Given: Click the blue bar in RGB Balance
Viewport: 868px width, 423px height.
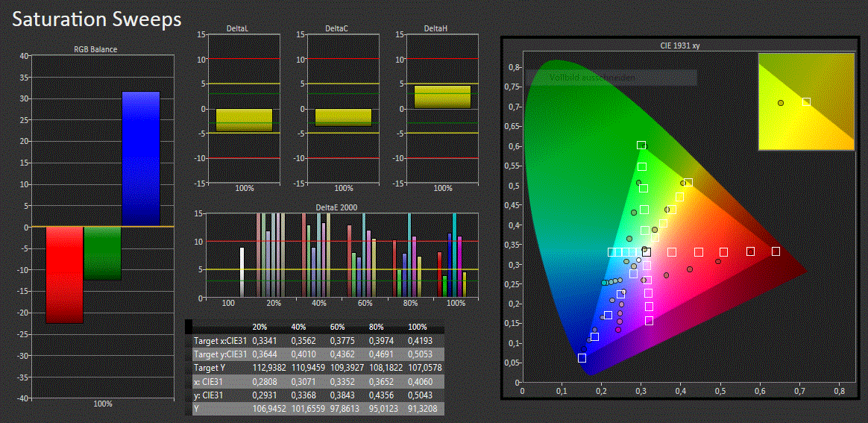Looking at the screenshot, I should pos(141,158).
